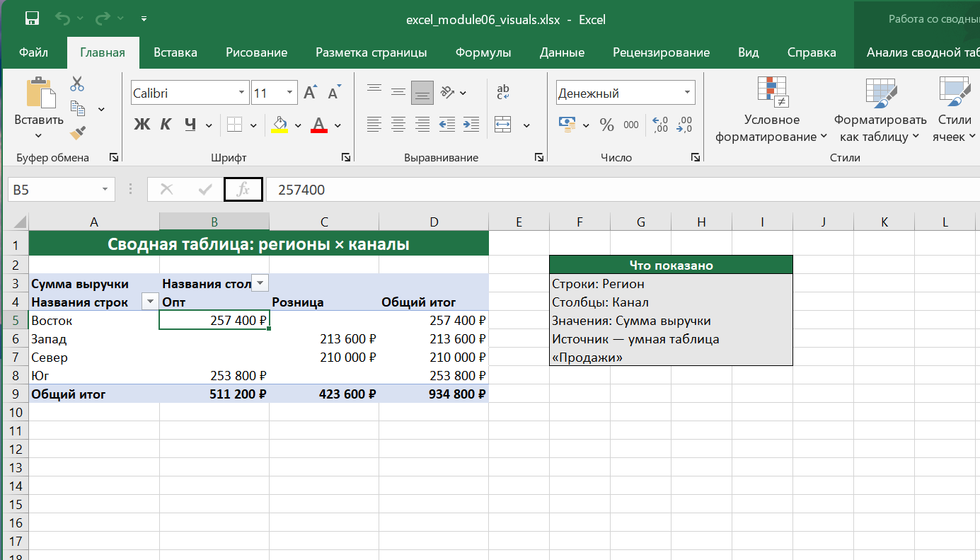Image resolution: width=980 pixels, height=560 pixels.
Task: Apply red font color letter A
Action: 319,125
